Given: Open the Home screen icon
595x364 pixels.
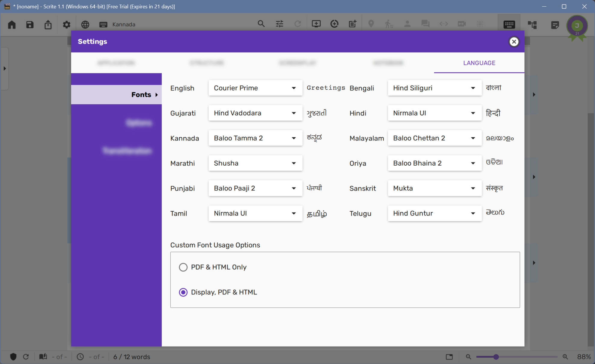Looking at the screenshot, I should (x=12, y=25).
